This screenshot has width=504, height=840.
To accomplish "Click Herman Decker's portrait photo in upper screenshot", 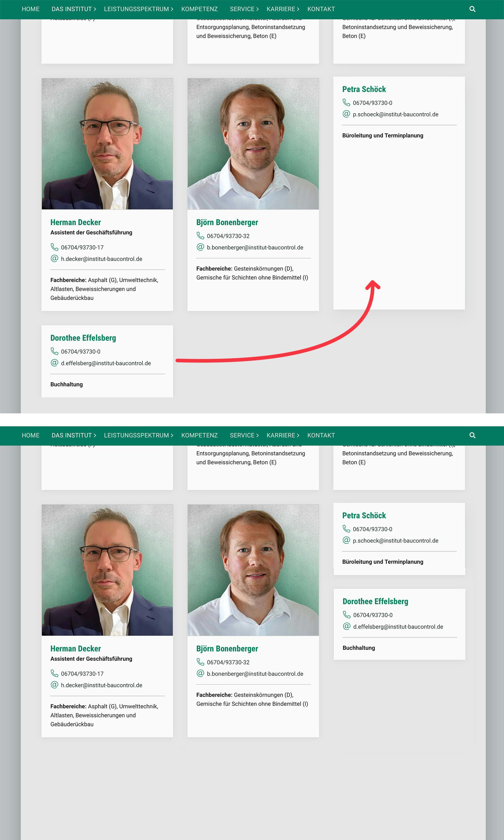I will tap(107, 144).
